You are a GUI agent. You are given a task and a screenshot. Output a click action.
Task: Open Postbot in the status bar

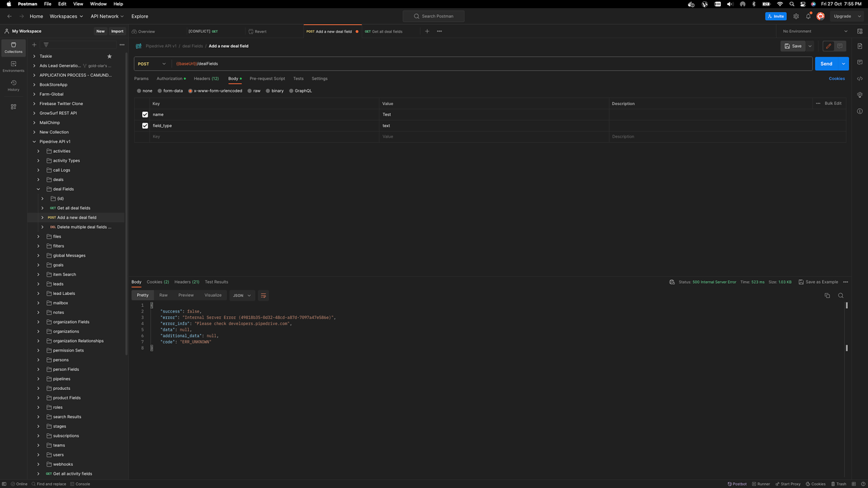pos(737,484)
